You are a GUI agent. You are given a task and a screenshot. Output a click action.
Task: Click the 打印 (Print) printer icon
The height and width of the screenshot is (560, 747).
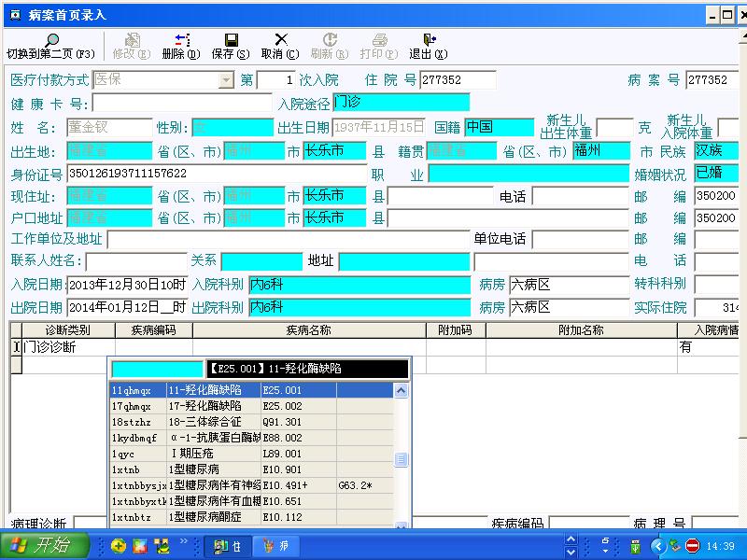pyautogui.click(x=380, y=40)
